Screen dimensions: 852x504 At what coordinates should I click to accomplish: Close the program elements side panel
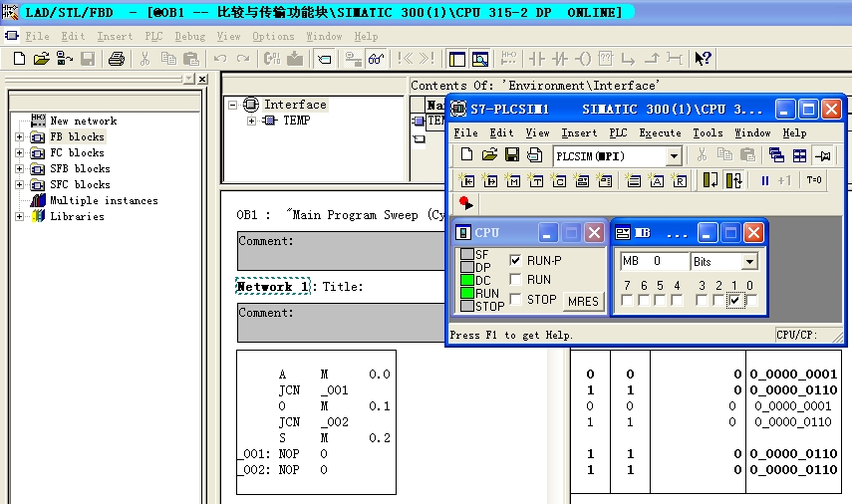202,80
